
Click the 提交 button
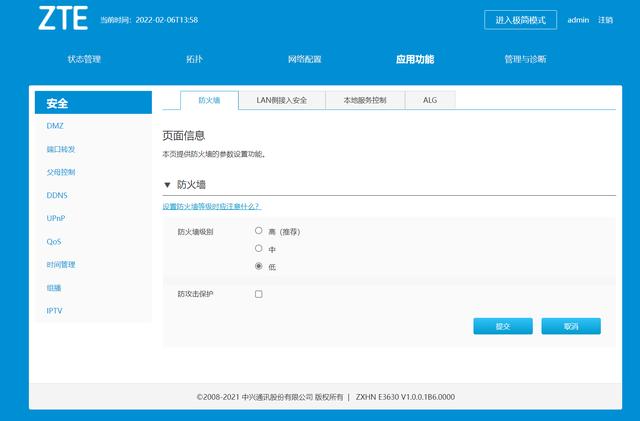[x=503, y=326]
